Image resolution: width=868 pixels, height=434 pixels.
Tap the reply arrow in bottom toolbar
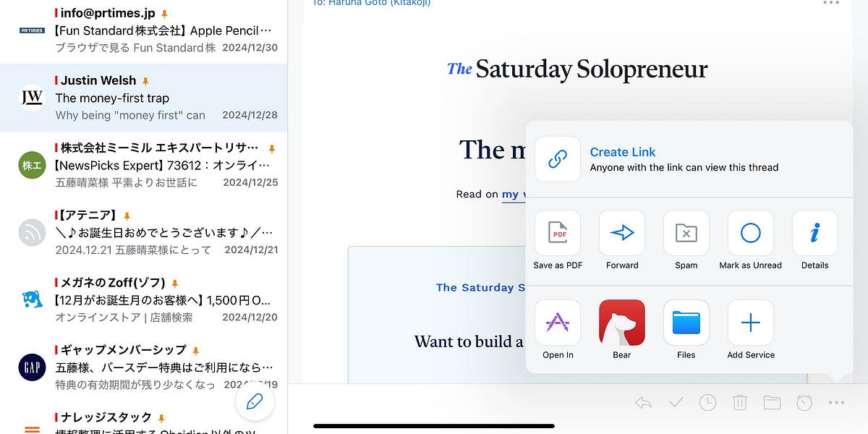point(643,403)
